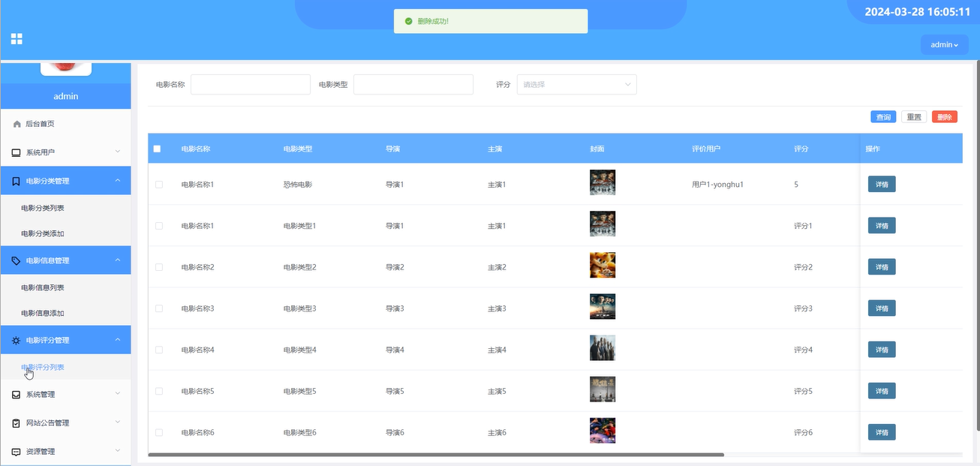Click the 重置 button
980x466 pixels.
914,117
